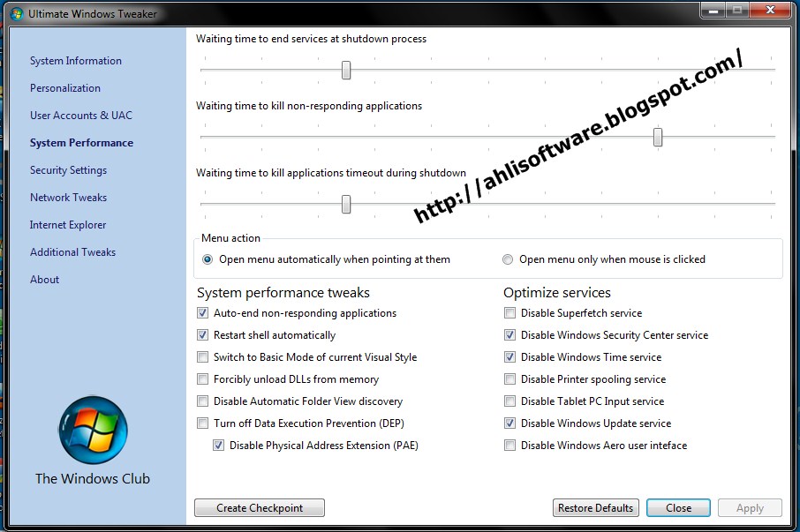Click the Ultimate Windows Tweaker title bar icon
Viewport: 800px width, 532px height.
click(x=17, y=14)
